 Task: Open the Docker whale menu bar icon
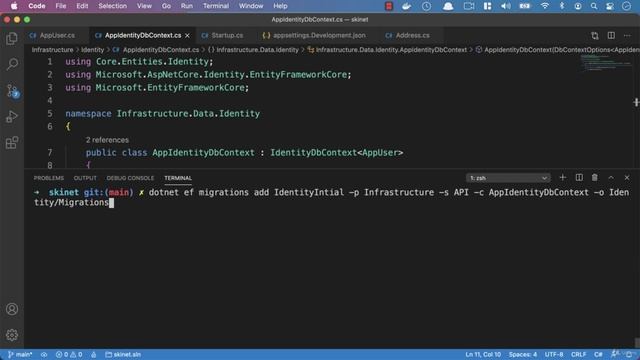pos(407,6)
